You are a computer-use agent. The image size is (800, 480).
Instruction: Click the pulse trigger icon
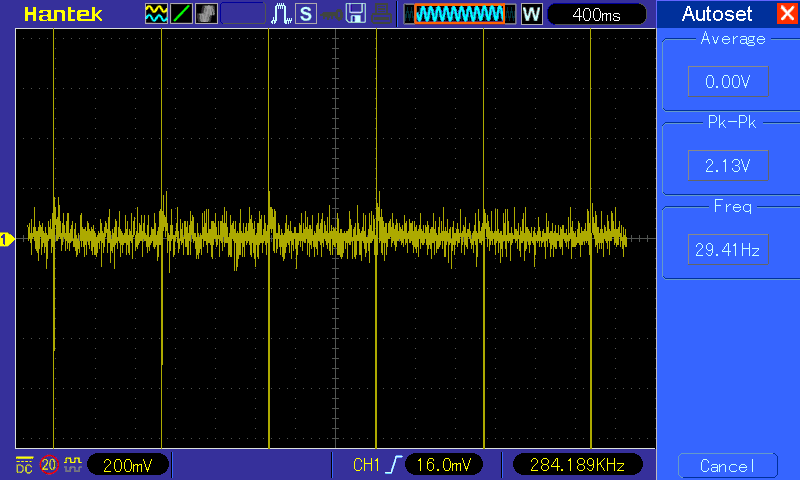tap(281, 14)
